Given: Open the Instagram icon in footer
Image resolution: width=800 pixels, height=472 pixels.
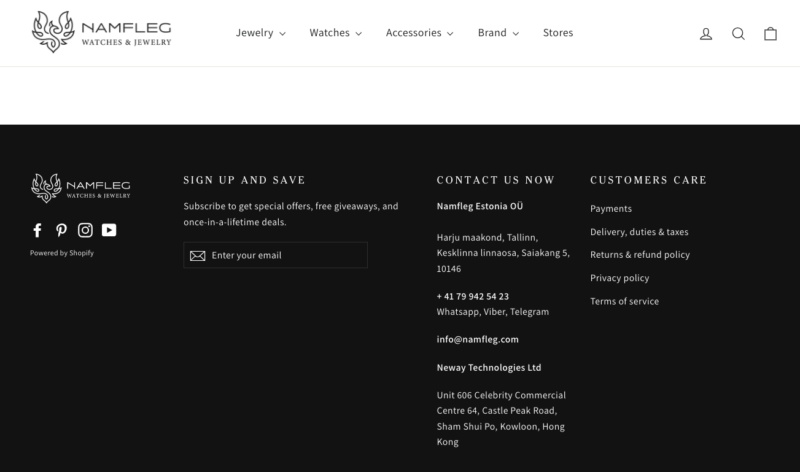Looking at the screenshot, I should point(85,230).
